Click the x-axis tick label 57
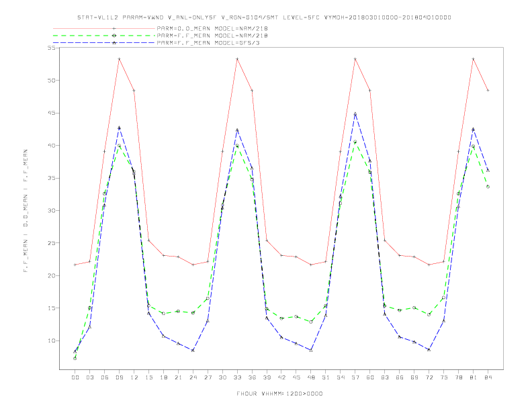The height and width of the screenshot is (411, 532). coord(355,377)
